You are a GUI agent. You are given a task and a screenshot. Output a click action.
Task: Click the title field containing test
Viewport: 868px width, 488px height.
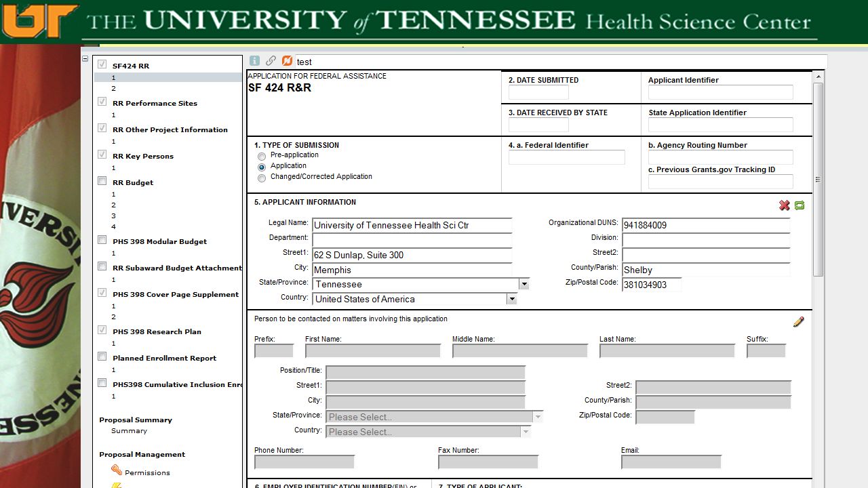(561, 62)
